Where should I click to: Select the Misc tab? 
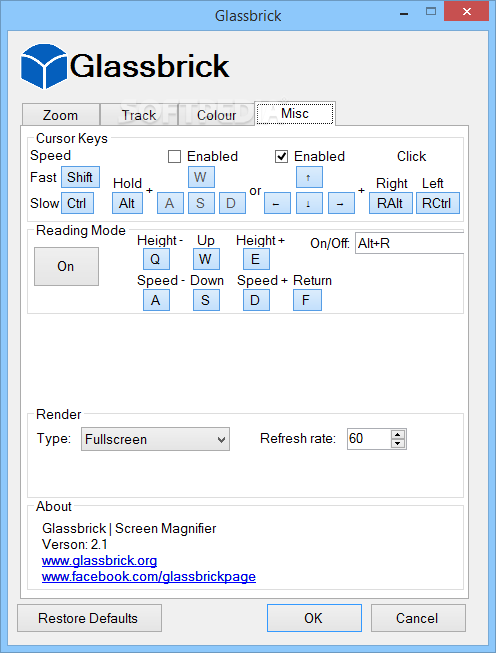point(295,113)
